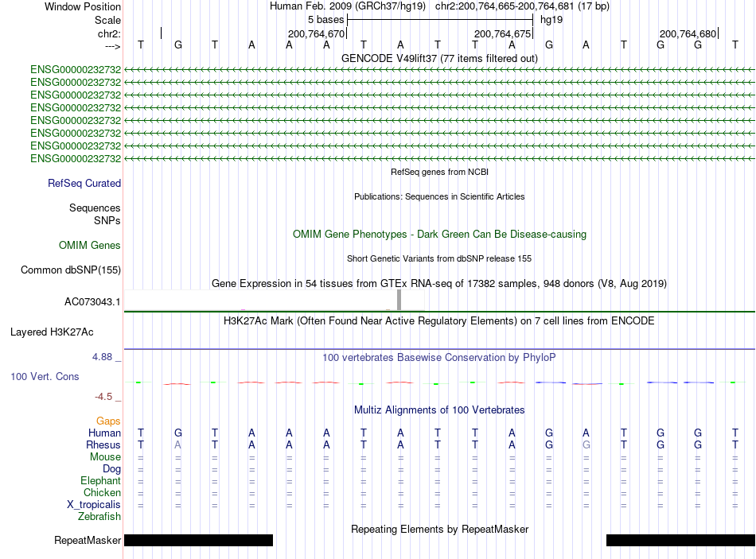756x559 pixels.
Task: Click the Layered H3K27Ac label
Action: 52,332
